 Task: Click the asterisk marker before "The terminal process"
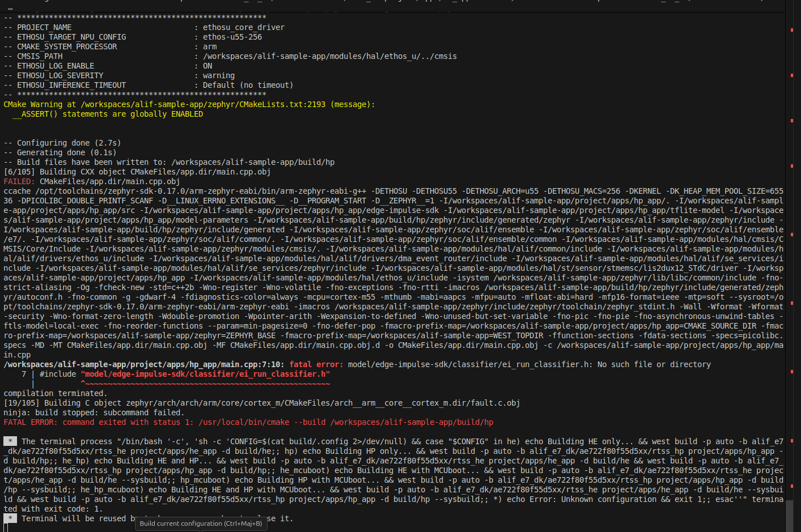point(10,441)
